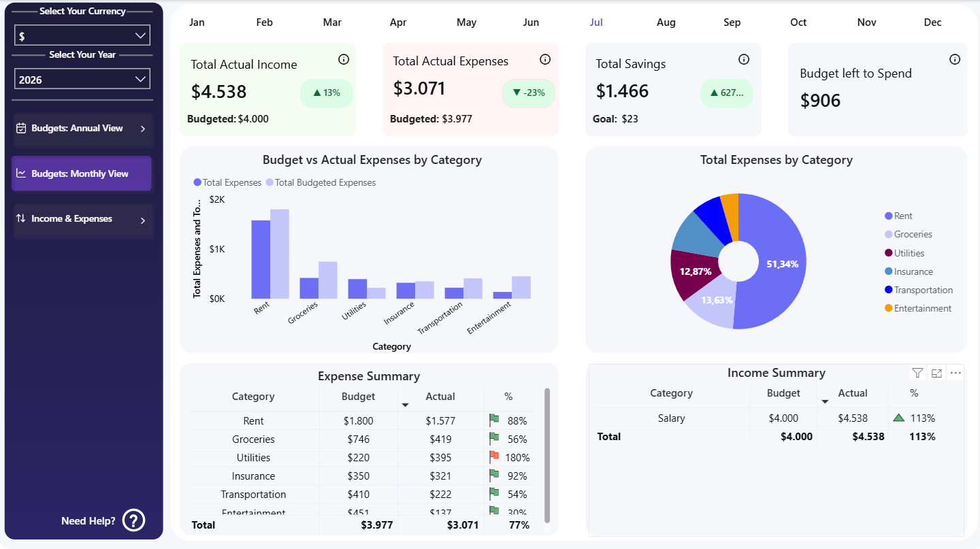Click the Rent pie slice labeled 51,34%
The height and width of the screenshot is (549, 980).
click(x=781, y=264)
